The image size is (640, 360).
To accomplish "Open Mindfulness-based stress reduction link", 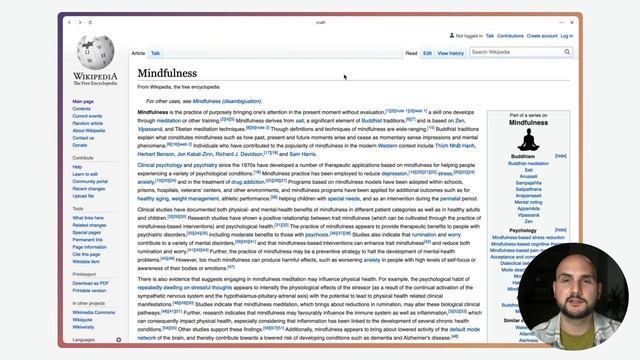I will (528, 238).
